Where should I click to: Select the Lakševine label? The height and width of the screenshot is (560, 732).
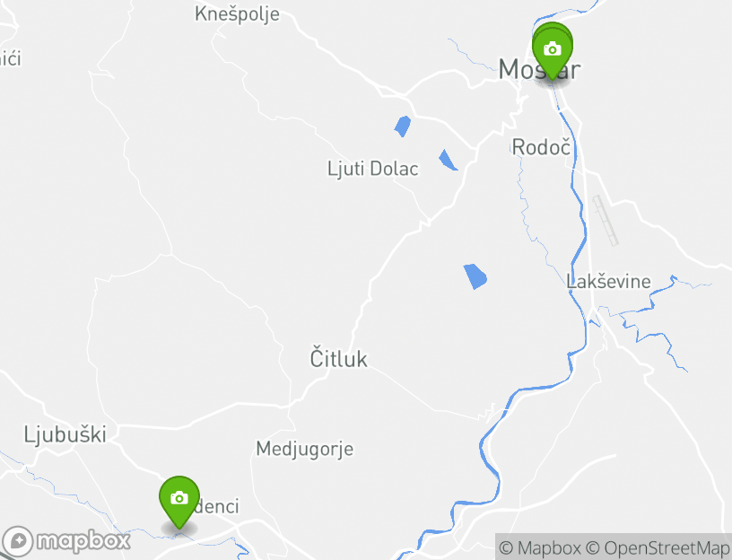click(x=608, y=281)
